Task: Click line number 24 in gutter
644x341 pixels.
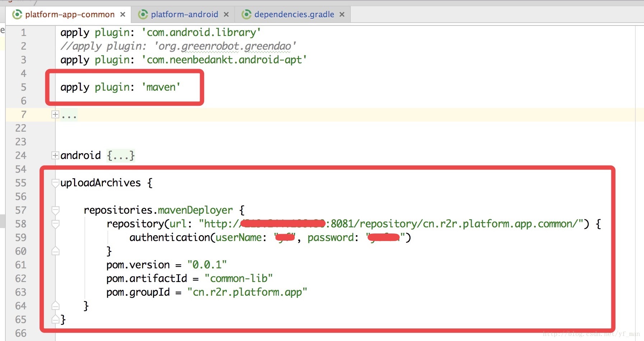Action: 21,156
